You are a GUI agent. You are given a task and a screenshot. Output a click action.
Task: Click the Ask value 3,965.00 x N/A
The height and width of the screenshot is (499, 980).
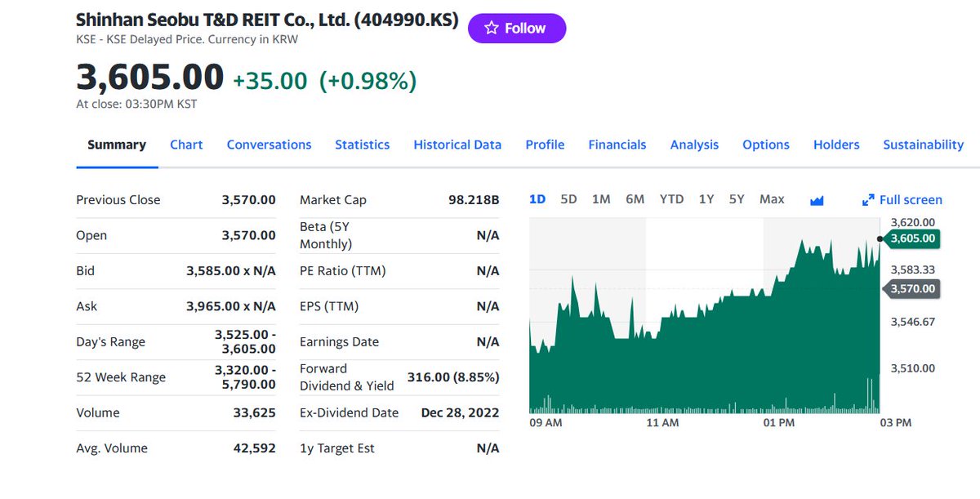[x=231, y=306]
